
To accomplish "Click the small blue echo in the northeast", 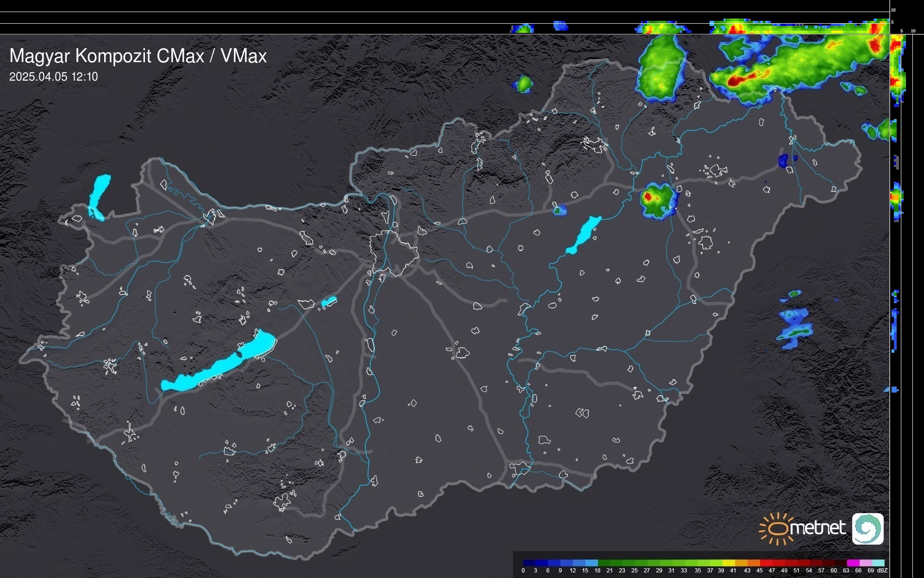I will (x=784, y=161).
